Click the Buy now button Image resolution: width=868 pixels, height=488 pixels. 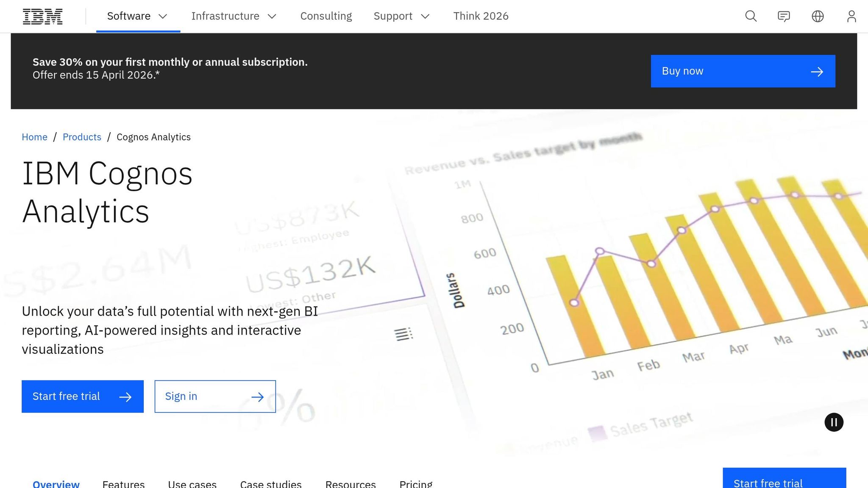pos(742,71)
